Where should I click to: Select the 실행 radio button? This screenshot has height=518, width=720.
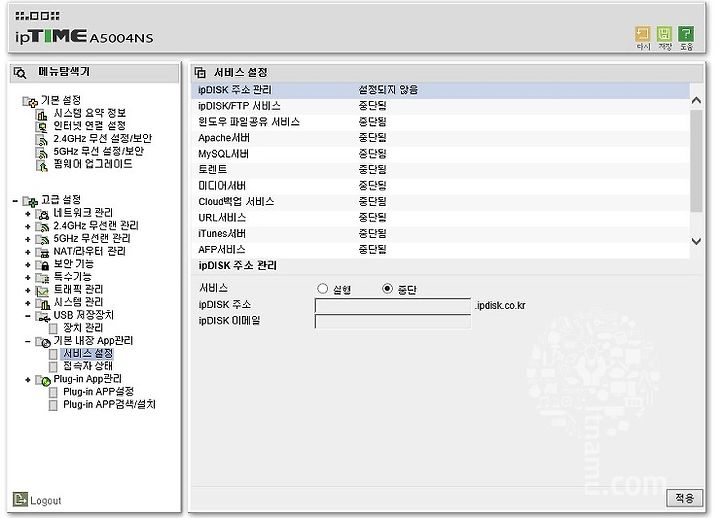click(322, 288)
